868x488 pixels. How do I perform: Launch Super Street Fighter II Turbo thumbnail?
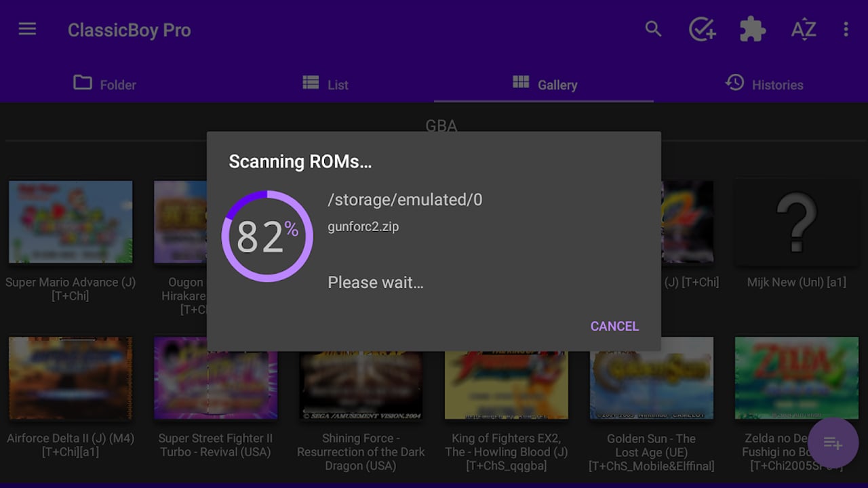tap(216, 378)
